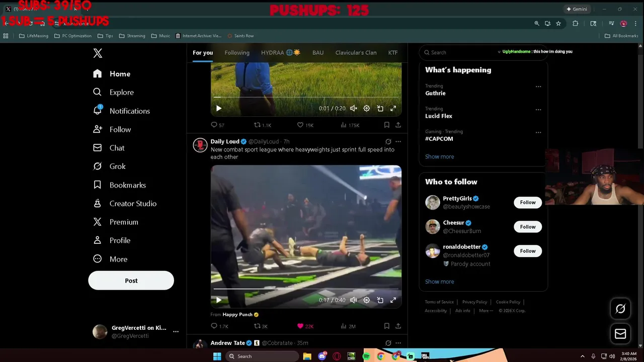The height and width of the screenshot is (362, 644).
Task: Switch to Following tab
Action: coord(237,52)
